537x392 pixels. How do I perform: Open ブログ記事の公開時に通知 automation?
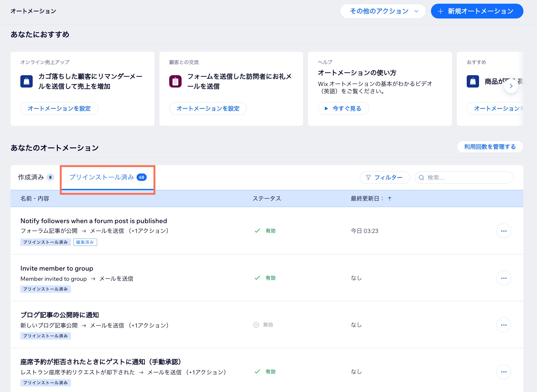pyautogui.click(x=59, y=315)
